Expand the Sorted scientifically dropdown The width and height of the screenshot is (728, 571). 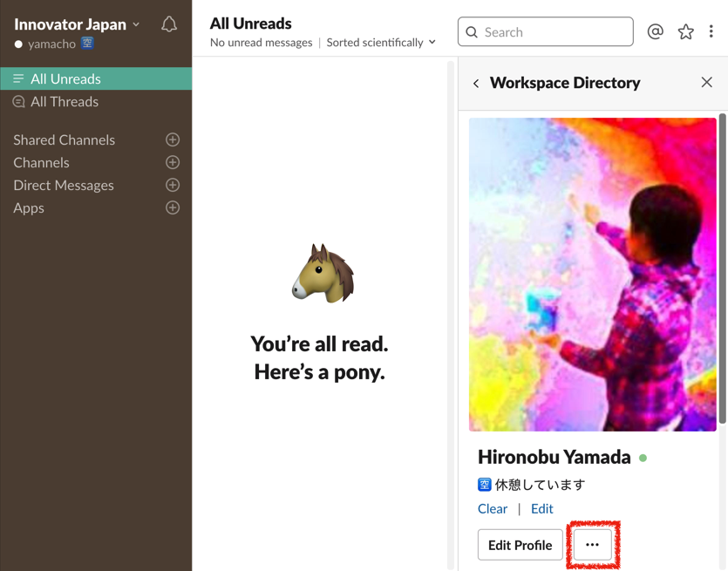[x=381, y=43]
